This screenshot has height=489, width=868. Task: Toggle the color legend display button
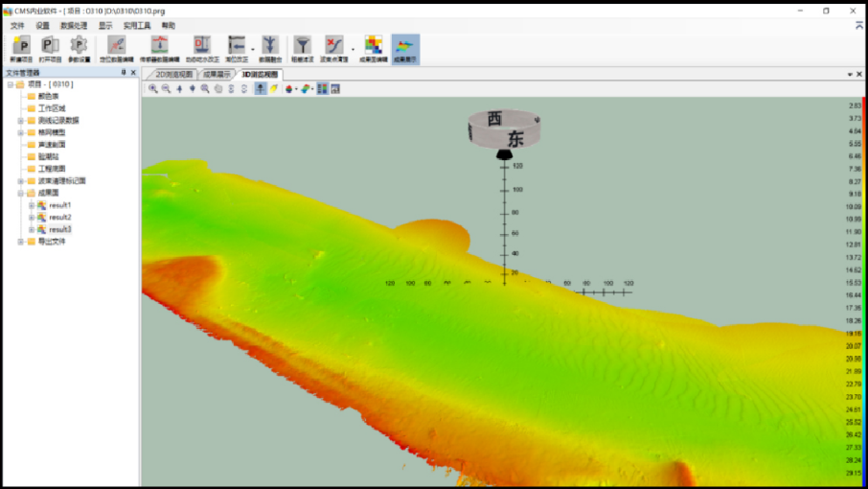[x=322, y=88]
